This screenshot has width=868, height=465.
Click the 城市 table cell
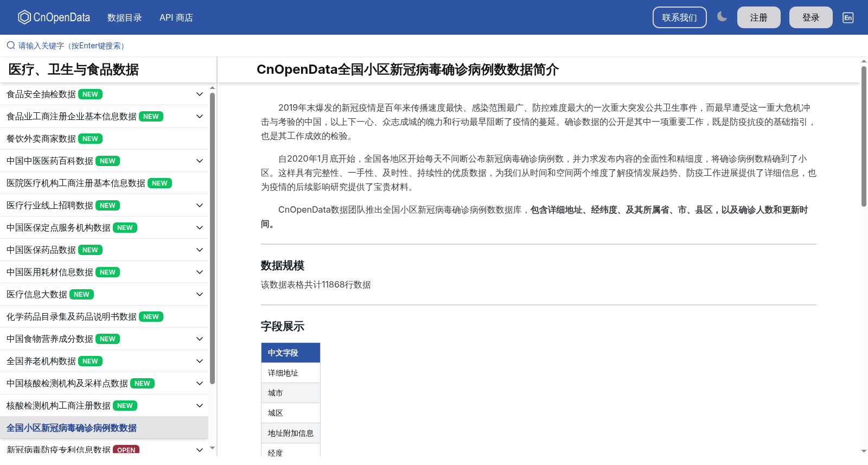click(x=291, y=393)
